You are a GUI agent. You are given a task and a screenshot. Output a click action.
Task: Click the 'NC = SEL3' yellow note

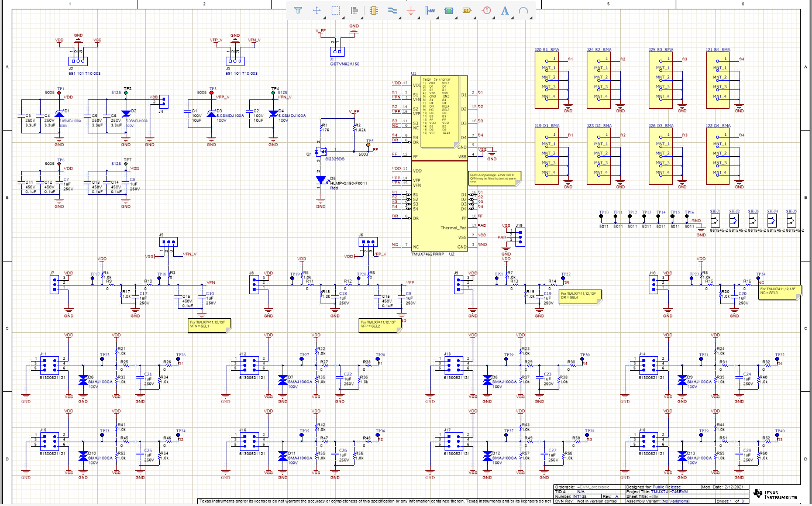click(778, 291)
